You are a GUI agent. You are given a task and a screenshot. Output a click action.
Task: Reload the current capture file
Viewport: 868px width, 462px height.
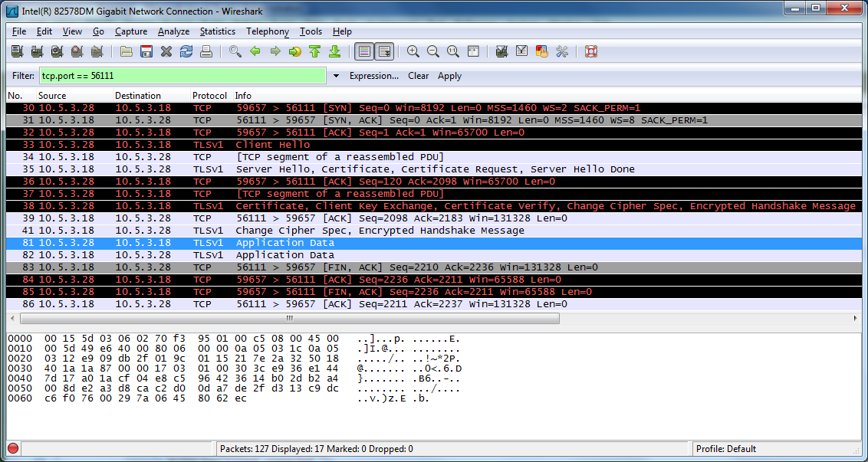click(x=186, y=51)
